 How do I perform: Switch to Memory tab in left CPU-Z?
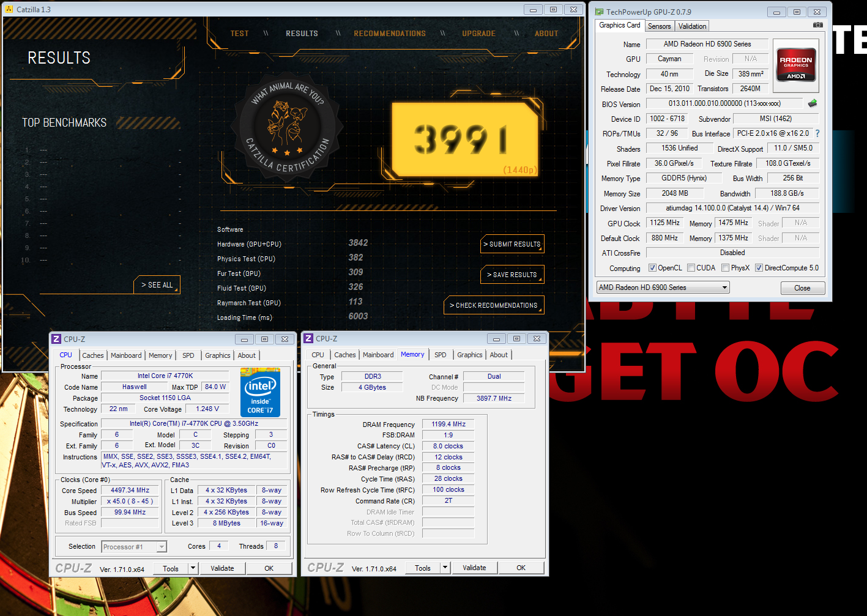(x=160, y=355)
